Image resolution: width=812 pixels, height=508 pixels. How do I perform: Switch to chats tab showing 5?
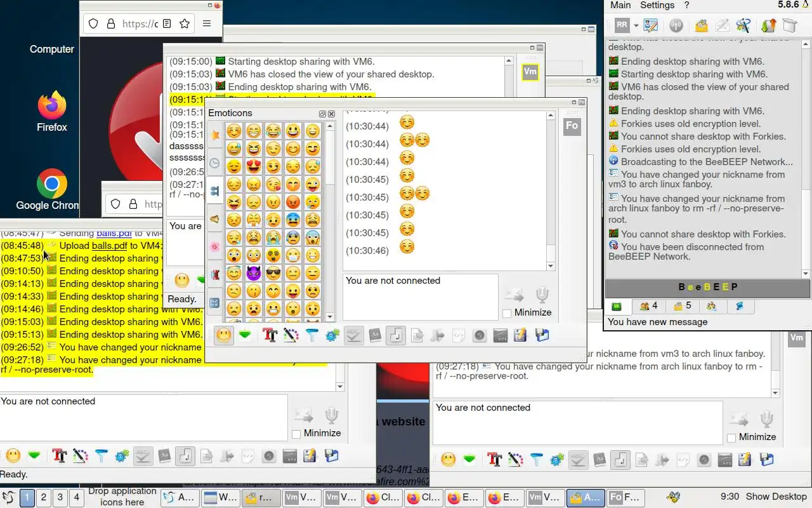pyautogui.click(x=682, y=306)
